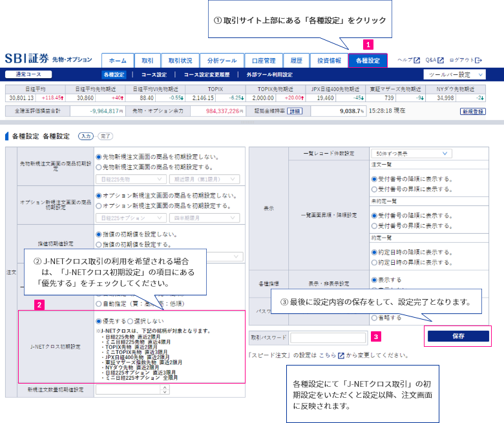Open 日経225先物 product dropdown
Screen dimensions: 504x423
(x=131, y=180)
